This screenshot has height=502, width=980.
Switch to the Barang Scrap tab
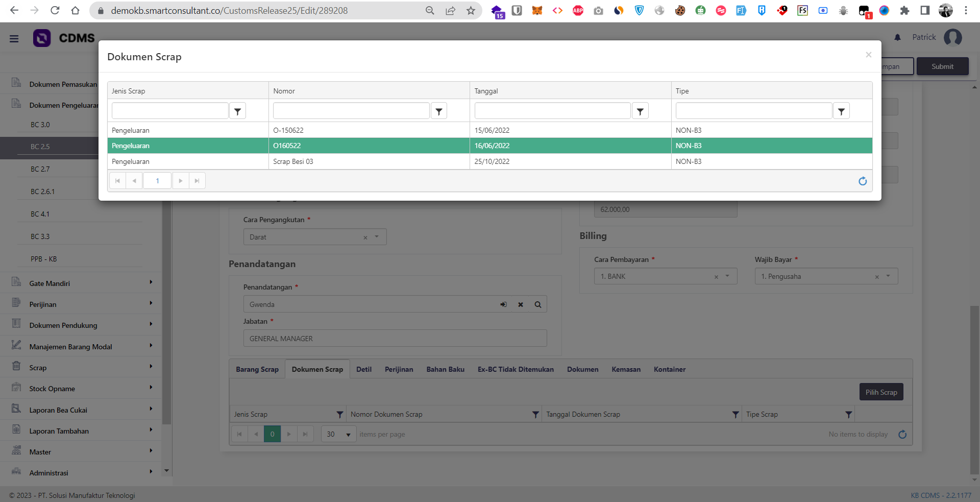coord(257,369)
